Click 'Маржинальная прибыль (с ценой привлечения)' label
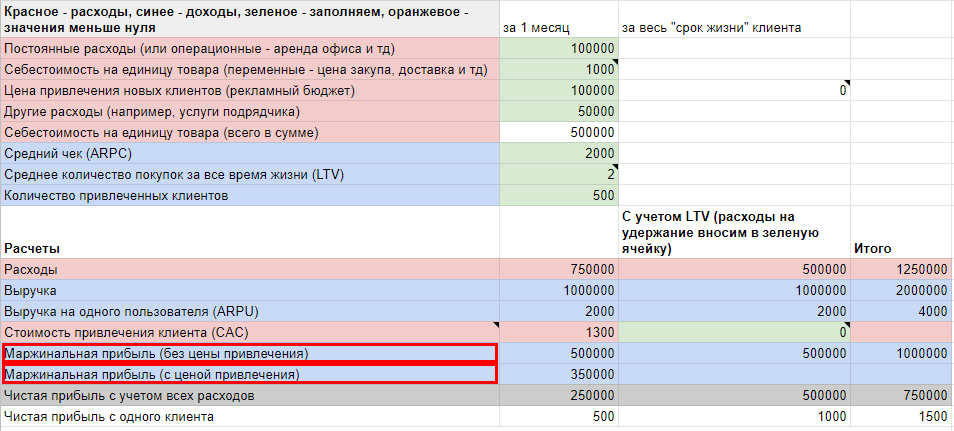 (x=250, y=374)
